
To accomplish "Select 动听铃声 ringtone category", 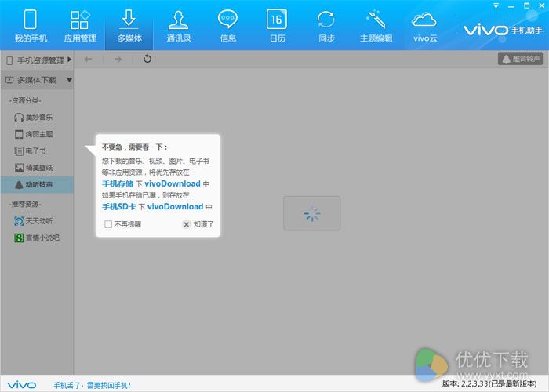I will (37, 184).
